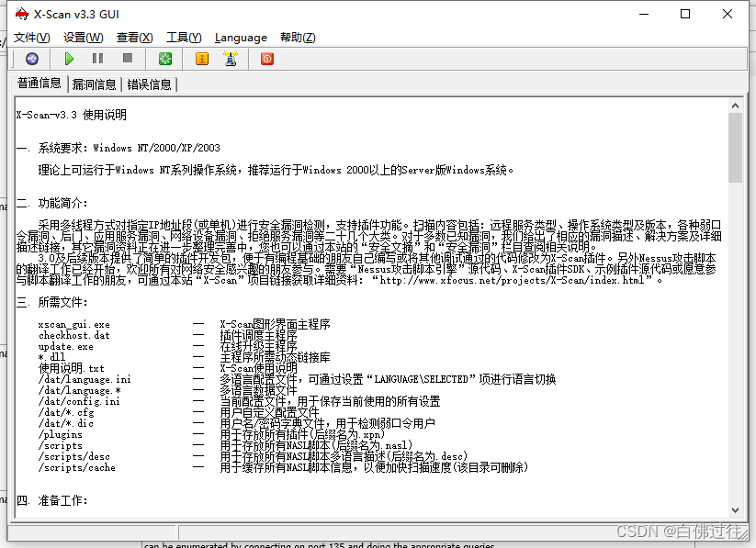
Task: Switch to the 错误信息 tab
Action: 149,84
